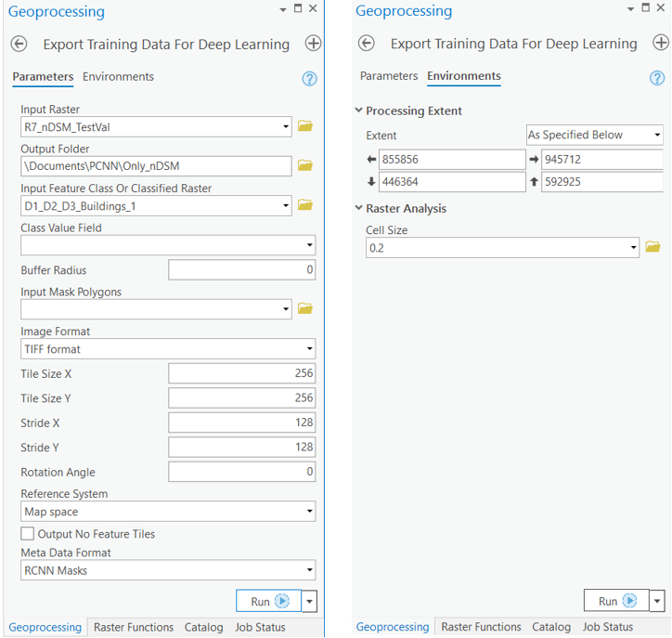
Task: Browse for Input Mask Polygons folder icon
Action: tap(305, 308)
